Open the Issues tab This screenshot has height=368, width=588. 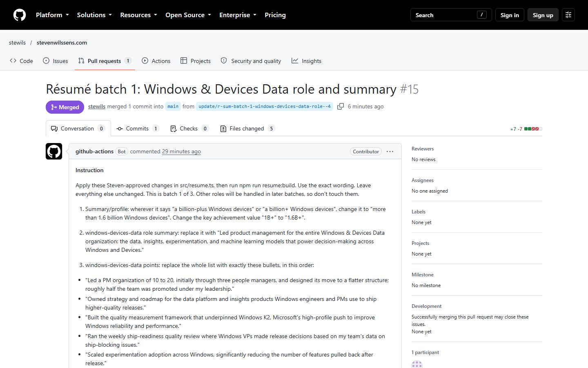tap(56, 61)
